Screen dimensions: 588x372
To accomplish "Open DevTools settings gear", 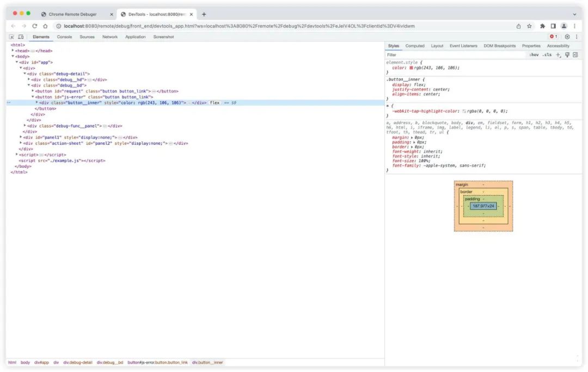I will point(566,36).
